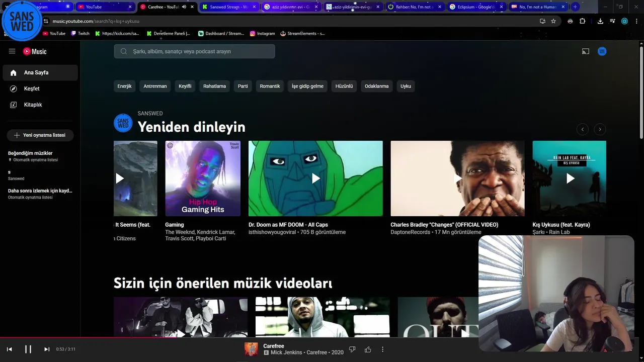
Task: Select the Antrenman mood chip
Action: (x=155, y=86)
